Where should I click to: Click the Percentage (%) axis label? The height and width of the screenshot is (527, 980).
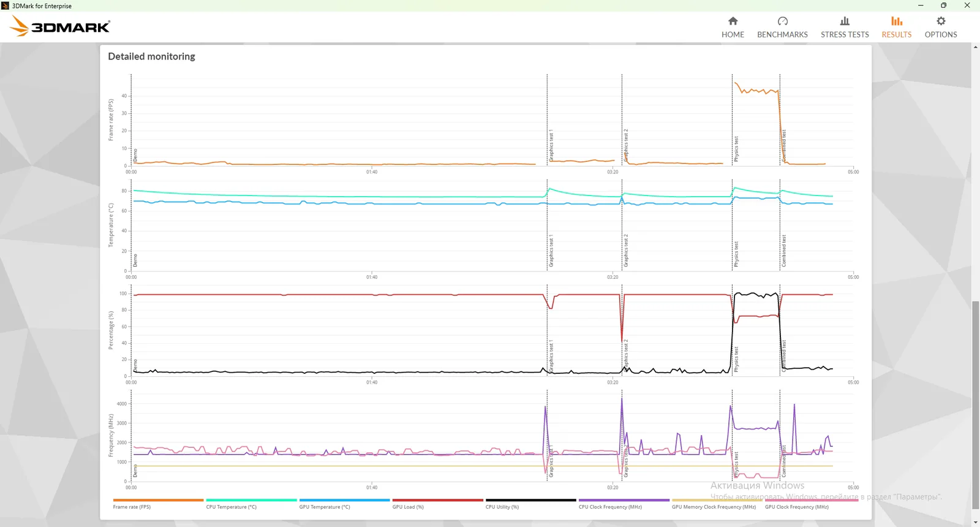(111, 331)
